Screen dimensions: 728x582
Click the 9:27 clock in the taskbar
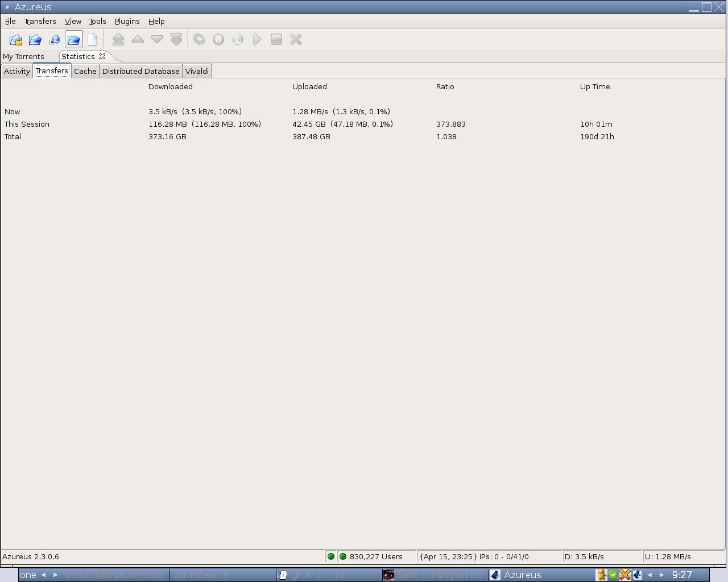[682, 575]
